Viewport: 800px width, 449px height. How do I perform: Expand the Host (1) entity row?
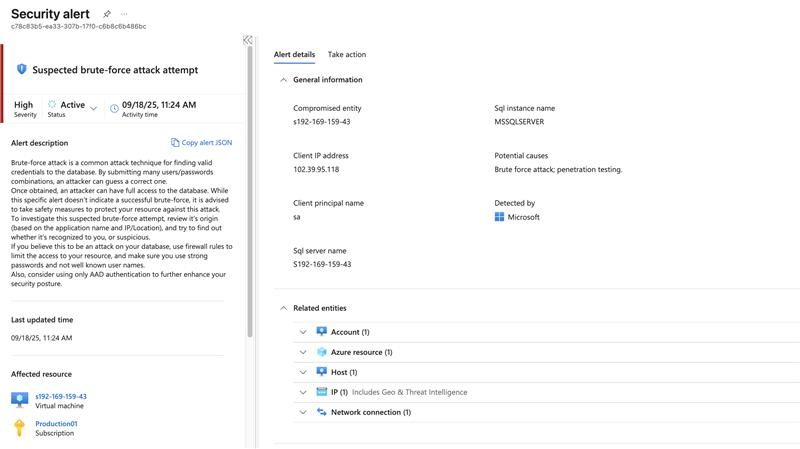point(303,372)
